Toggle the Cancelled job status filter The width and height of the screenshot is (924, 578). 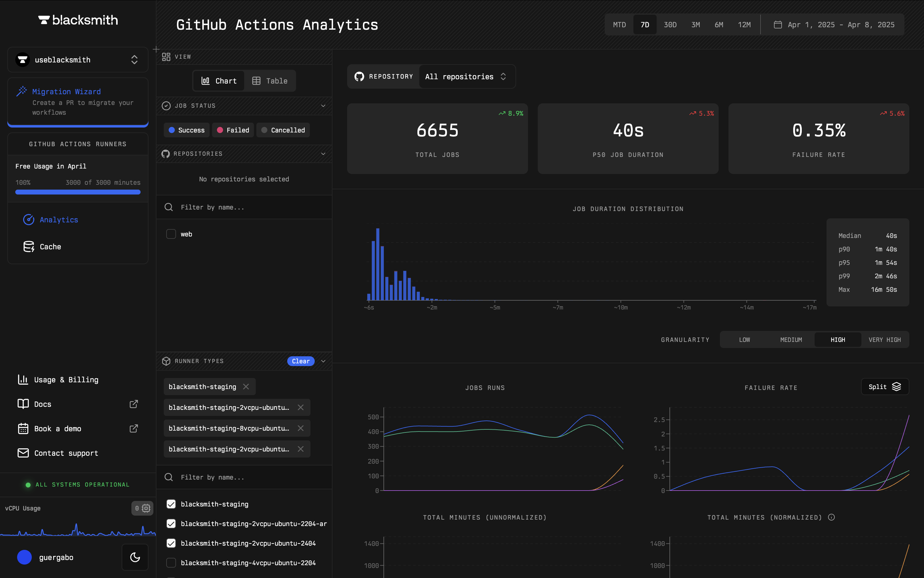click(283, 130)
